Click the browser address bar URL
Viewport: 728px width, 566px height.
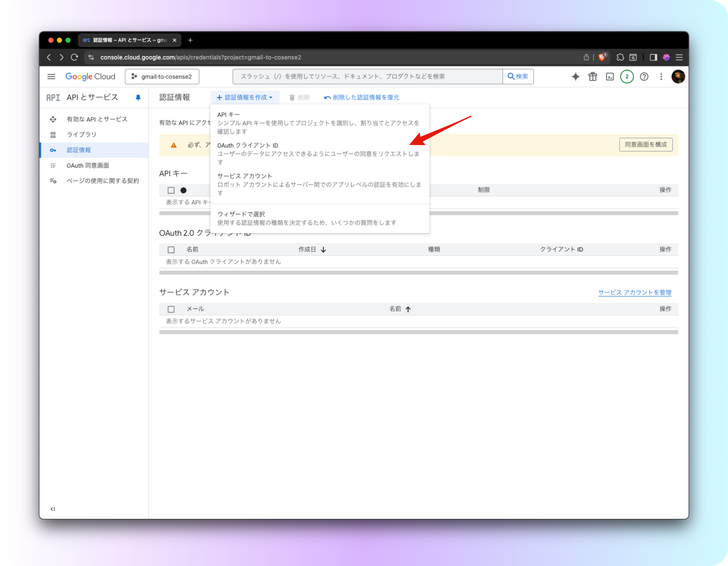click(200, 57)
